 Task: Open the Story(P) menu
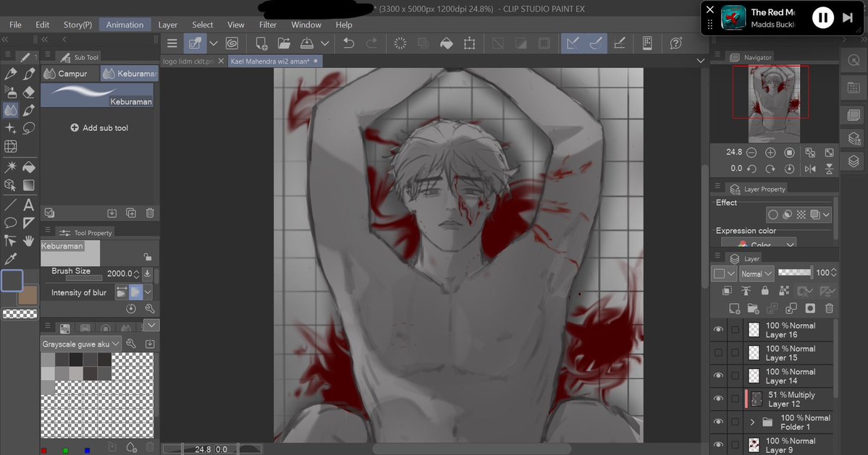[x=77, y=25]
